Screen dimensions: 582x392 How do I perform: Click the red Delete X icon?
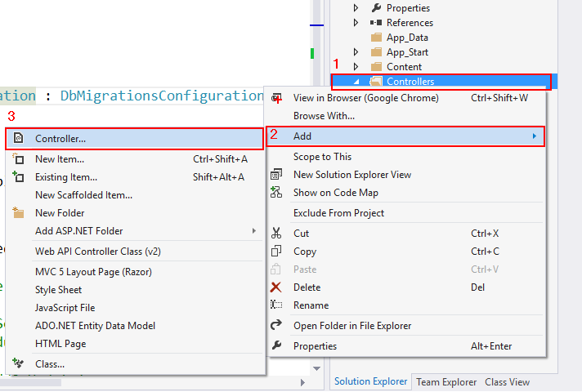click(x=276, y=287)
